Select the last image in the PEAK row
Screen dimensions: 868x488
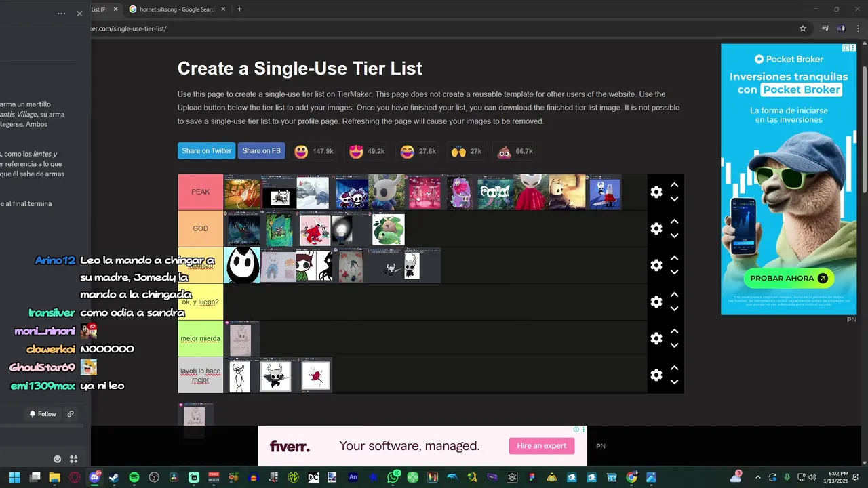pos(605,192)
